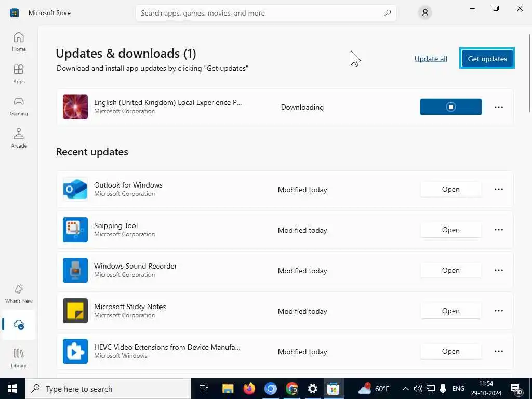Screen dimensions: 532x399
Task: Open more options for Snipping Tool
Action: coord(498,230)
